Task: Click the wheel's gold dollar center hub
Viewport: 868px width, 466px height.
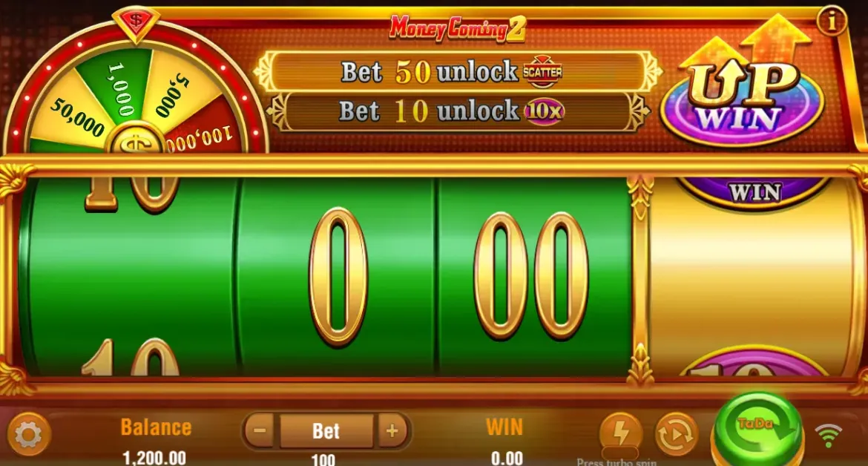Action: click(136, 141)
